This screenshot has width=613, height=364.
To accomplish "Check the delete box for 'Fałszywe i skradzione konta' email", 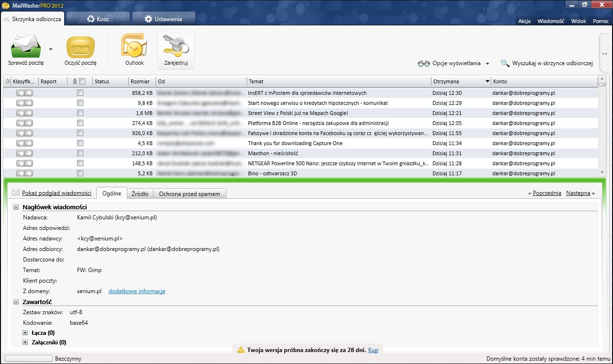I will click(80, 133).
